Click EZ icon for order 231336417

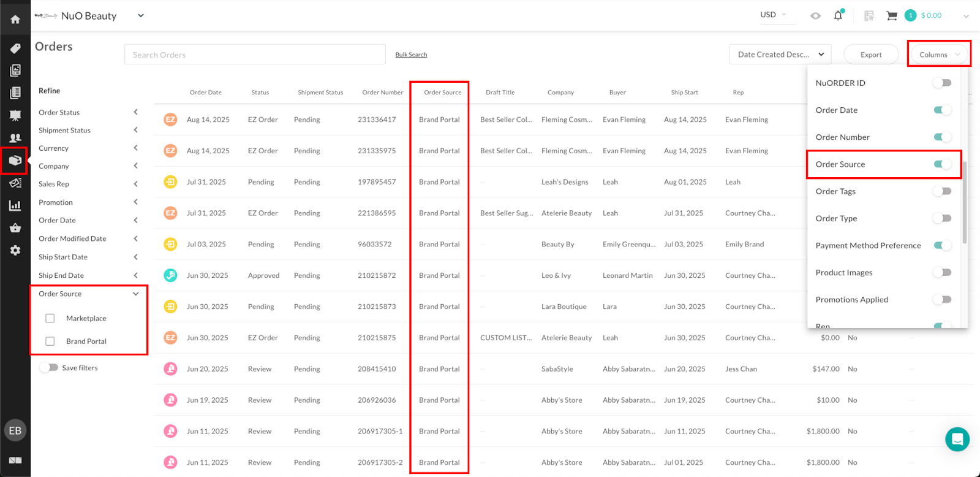click(170, 120)
